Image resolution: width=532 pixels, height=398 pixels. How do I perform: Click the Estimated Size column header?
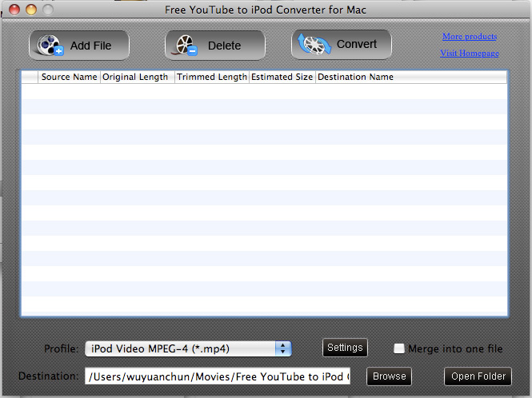[282, 78]
